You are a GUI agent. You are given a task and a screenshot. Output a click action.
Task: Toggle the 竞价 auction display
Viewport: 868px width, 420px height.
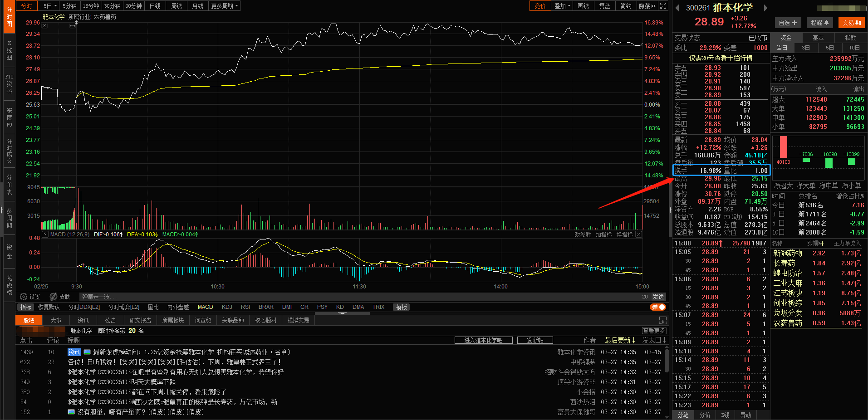[x=540, y=6]
